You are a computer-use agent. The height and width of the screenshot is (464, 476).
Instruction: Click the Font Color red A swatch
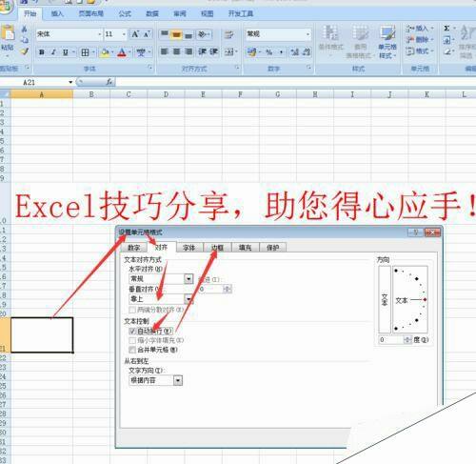(122, 52)
